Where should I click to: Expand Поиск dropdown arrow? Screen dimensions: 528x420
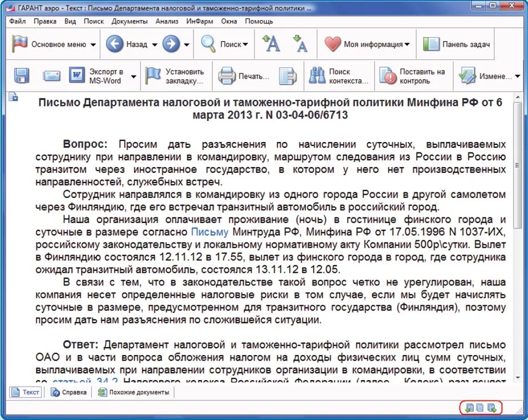point(245,45)
